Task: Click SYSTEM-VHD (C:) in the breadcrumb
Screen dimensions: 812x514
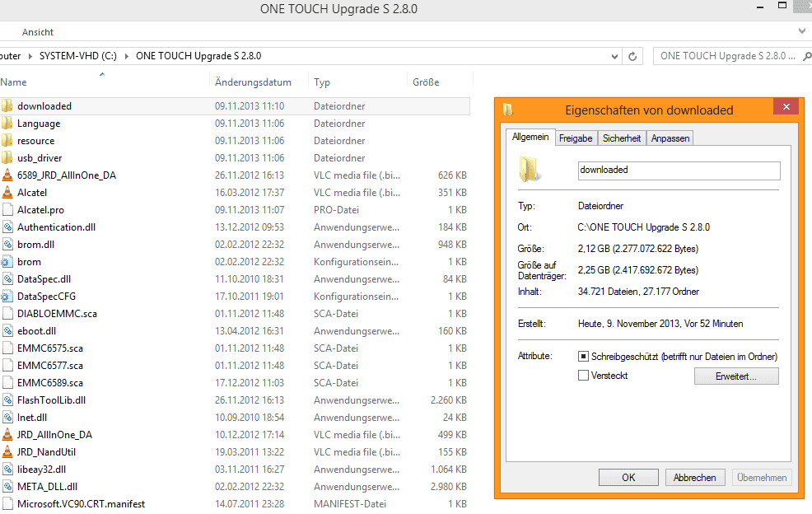Action: (x=78, y=56)
